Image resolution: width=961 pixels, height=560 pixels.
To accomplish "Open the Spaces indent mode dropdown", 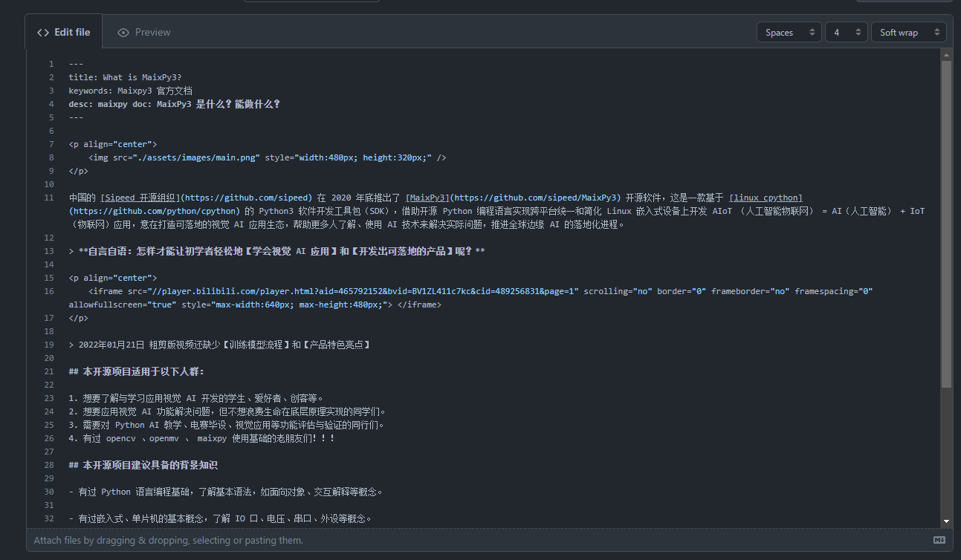I will (789, 33).
